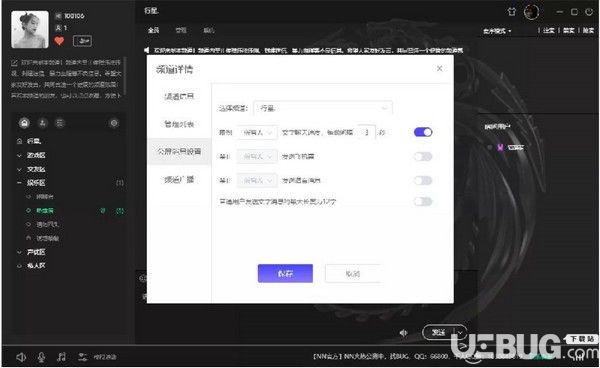The height and width of the screenshot is (368, 600).
Task: Open the user avatar in the title bar
Action: (x=532, y=12)
